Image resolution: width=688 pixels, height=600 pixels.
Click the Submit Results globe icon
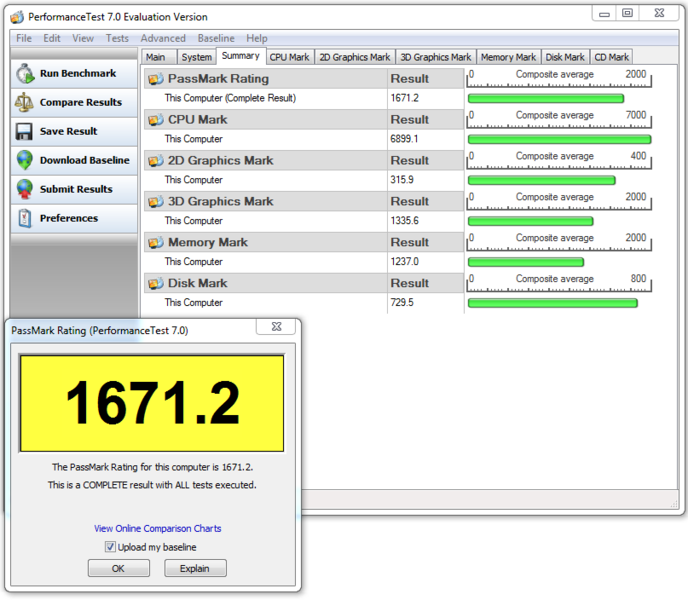click(x=25, y=189)
